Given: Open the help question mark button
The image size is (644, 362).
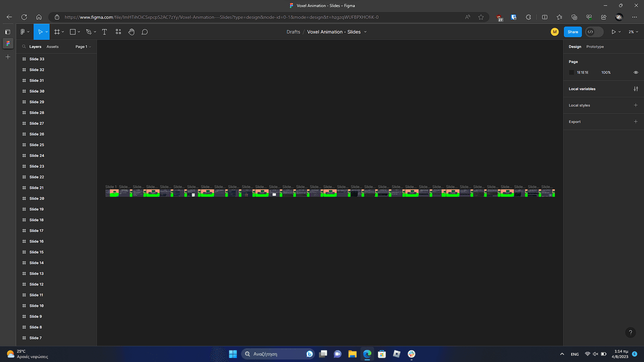Looking at the screenshot, I should click(x=630, y=333).
